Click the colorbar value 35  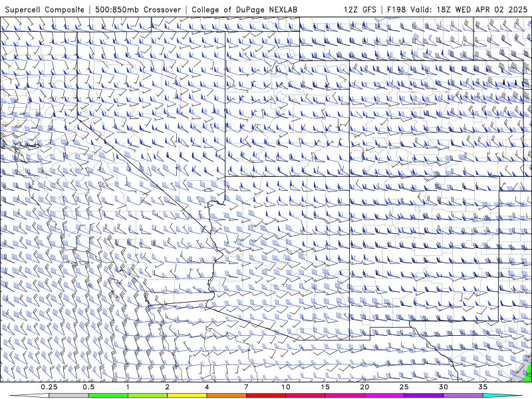[x=483, y=387]
